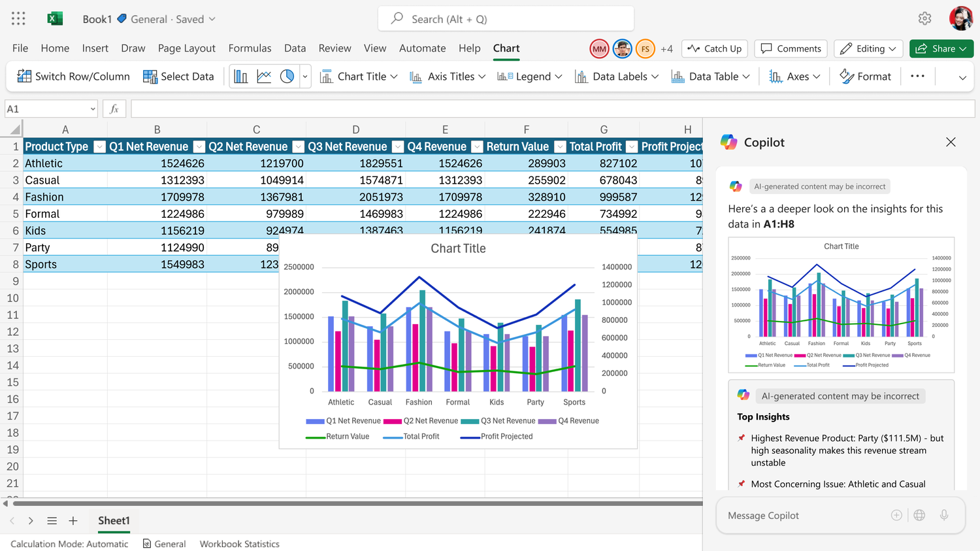Choose the line chart type icon

coord(264,76)
